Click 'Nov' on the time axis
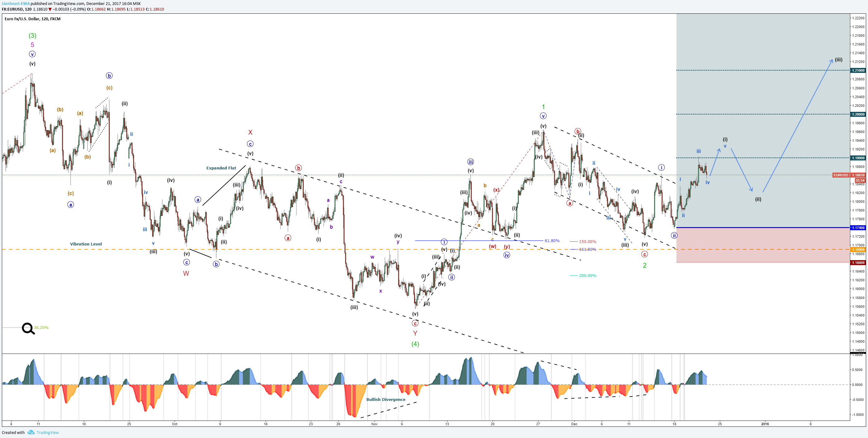 pos(374,424)
